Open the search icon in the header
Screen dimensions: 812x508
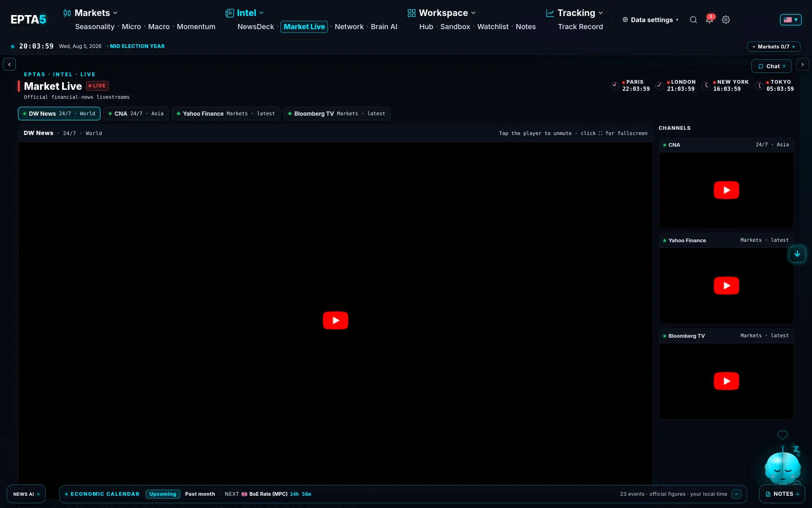pyautogui.click(x=693, y=20)
